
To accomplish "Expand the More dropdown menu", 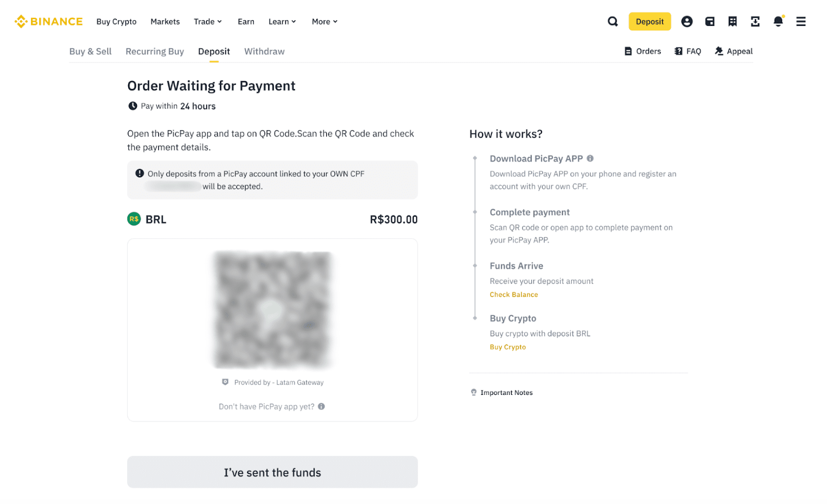I will 325,22.
